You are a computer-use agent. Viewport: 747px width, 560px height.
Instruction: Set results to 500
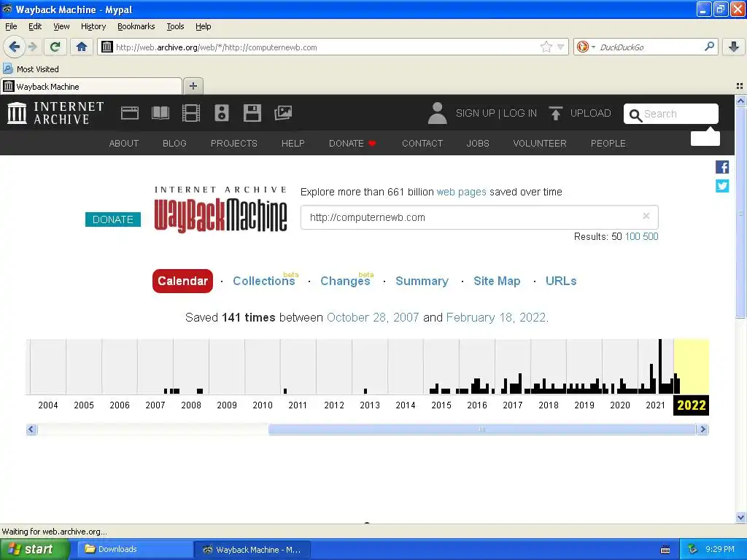tap(650, 237)
